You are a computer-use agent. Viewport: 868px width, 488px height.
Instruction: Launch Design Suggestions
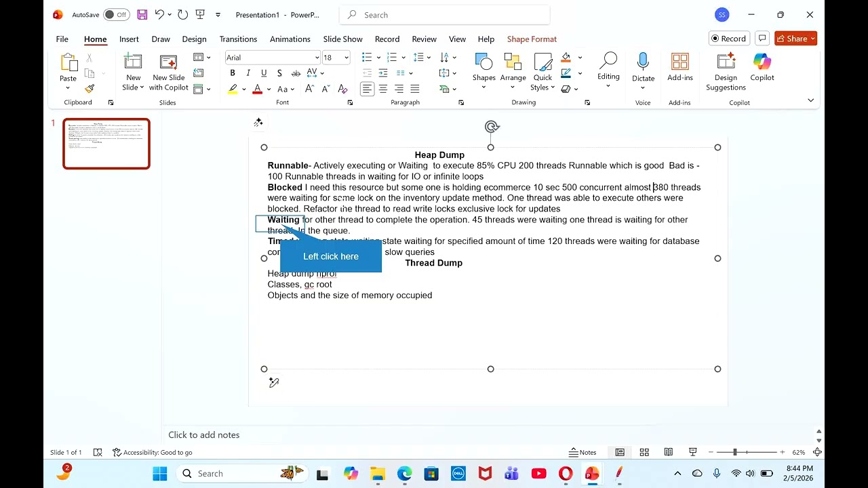pyautogui.click(x=726, y=72)
